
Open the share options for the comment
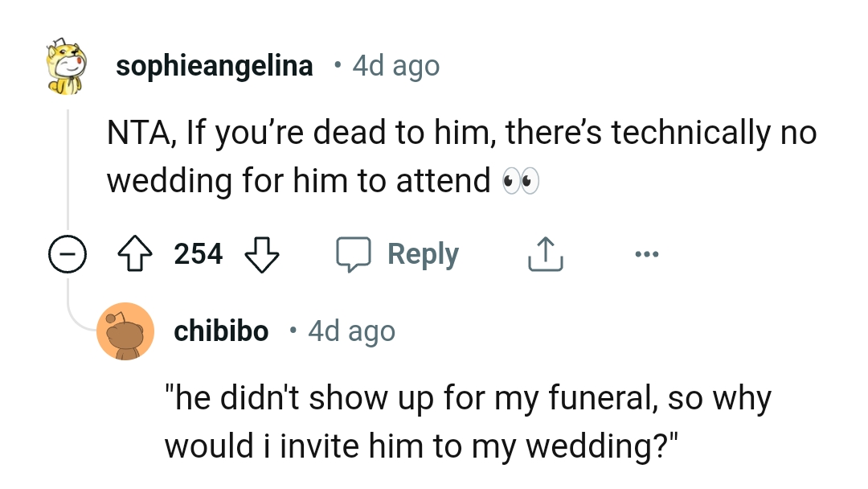(x=545, y=252)
